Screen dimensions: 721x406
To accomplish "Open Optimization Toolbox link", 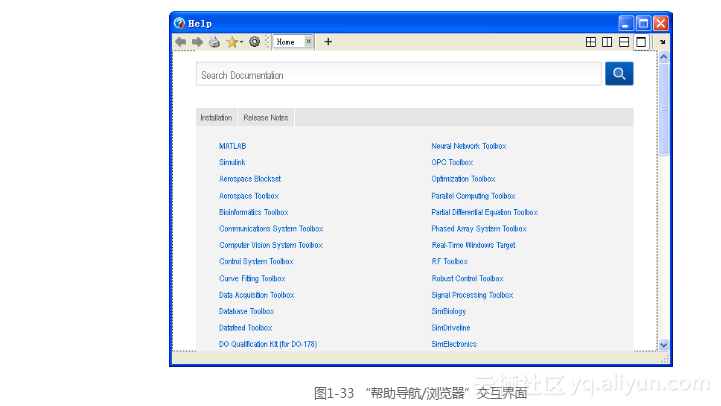I will tap(463, 179).
